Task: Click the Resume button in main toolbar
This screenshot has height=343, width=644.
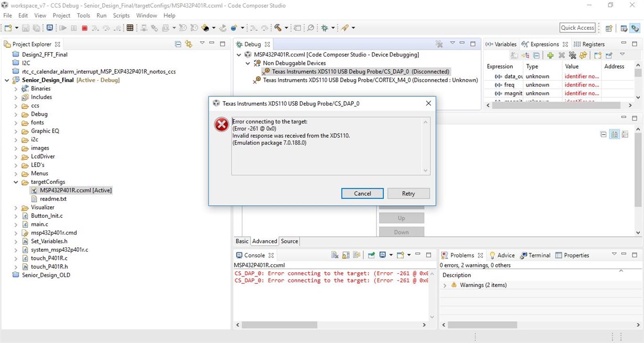Action: pos(63,28)
